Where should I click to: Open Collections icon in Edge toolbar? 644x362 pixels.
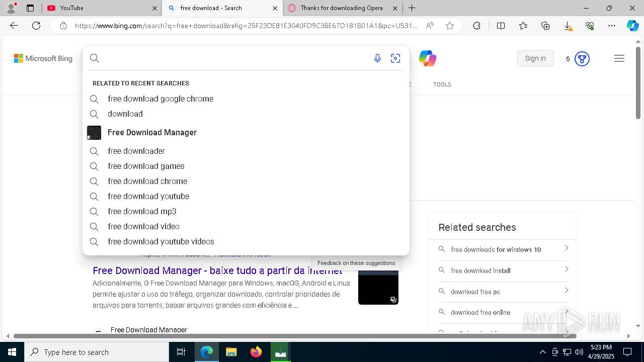(545, 26)
